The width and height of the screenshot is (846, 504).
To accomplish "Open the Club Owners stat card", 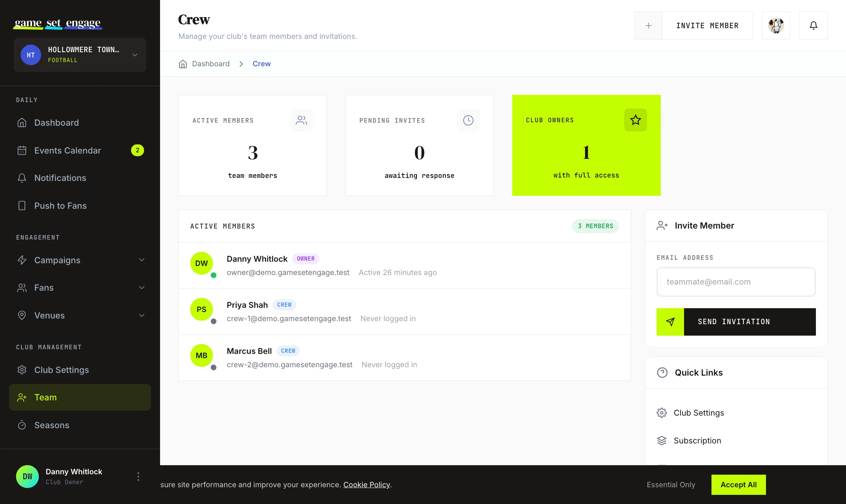I will click(586, 145).
